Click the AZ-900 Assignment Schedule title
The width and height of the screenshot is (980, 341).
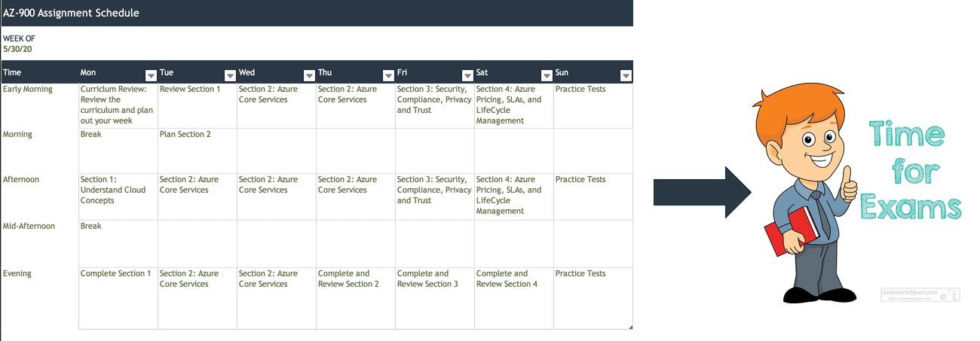[x=71, y=13]
